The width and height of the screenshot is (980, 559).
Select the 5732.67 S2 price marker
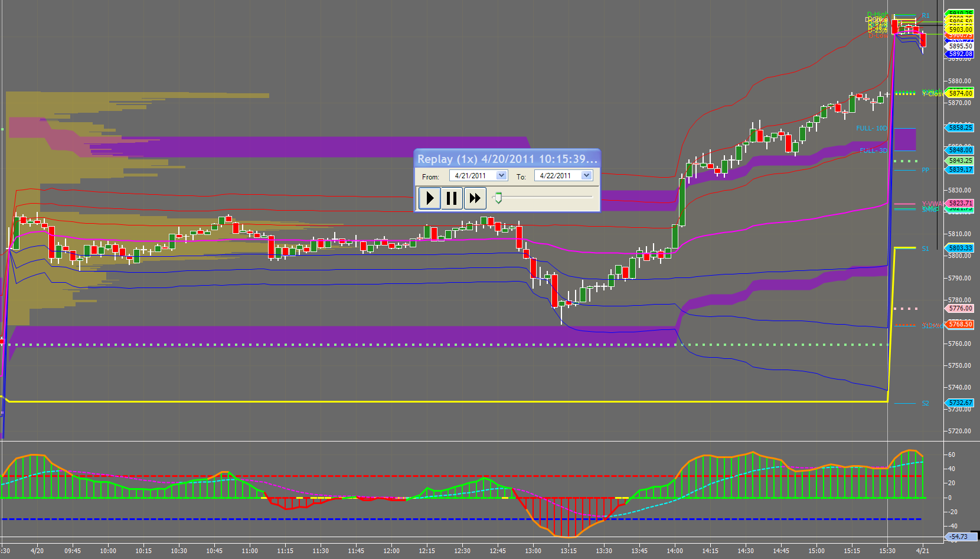pyautogui.click(x=961, y=403)
